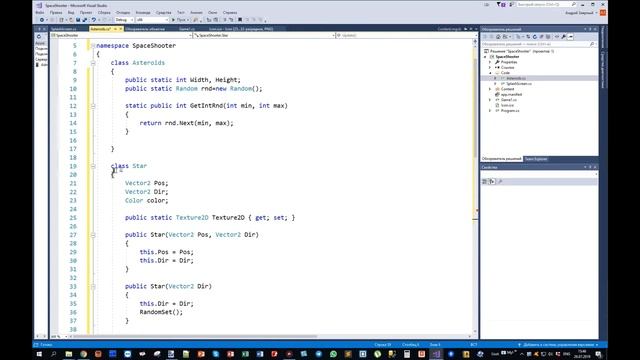Click the Save file toolbar icon
Image resolution: width=640 pixels, height=360 pixels.
tap(78, 20)
